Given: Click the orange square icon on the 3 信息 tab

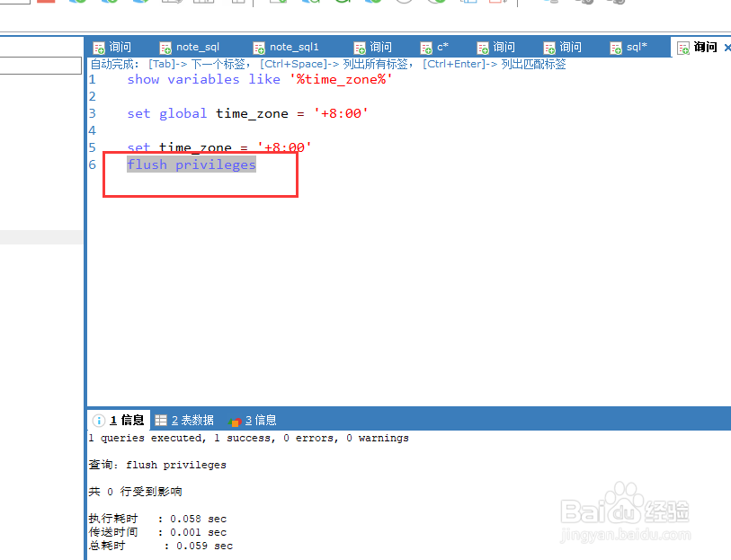Looking at the screenshot, I should 234,420.
